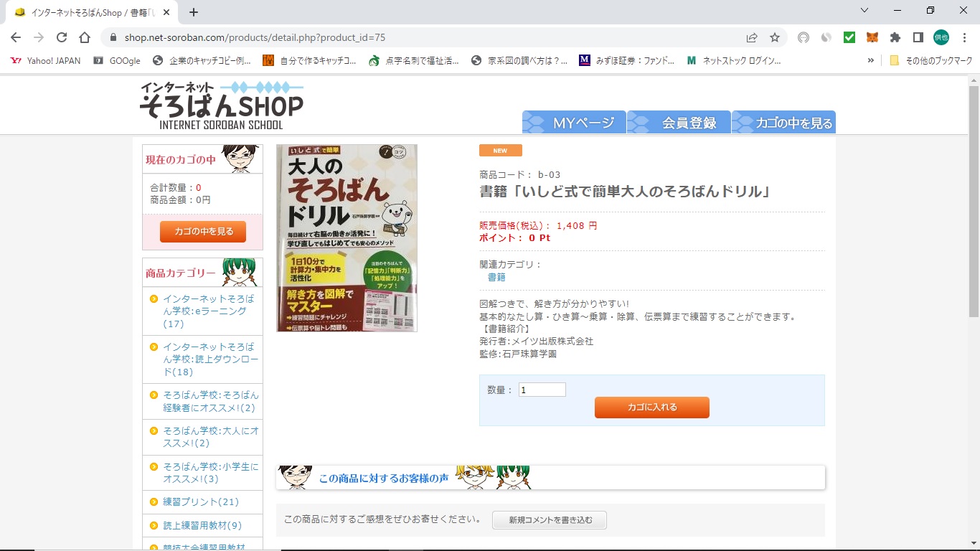Open the tab search dropdown arrow
980x551 pixels.
click(864, 10)
